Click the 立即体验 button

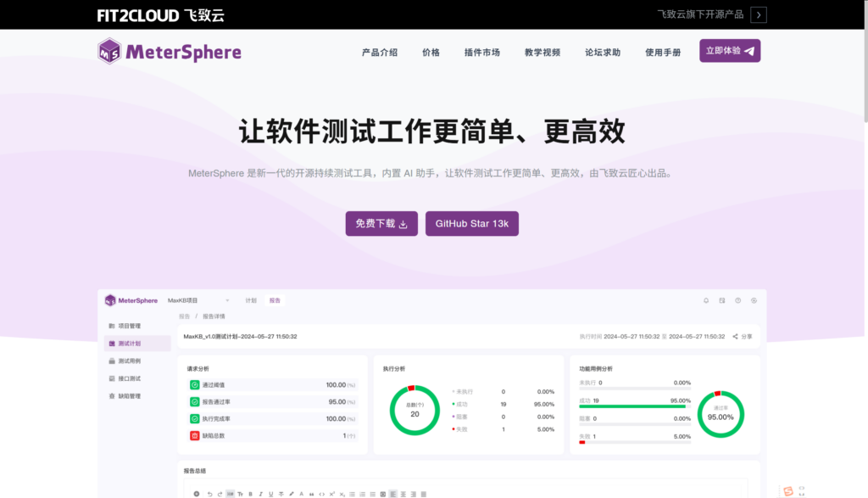730,50
